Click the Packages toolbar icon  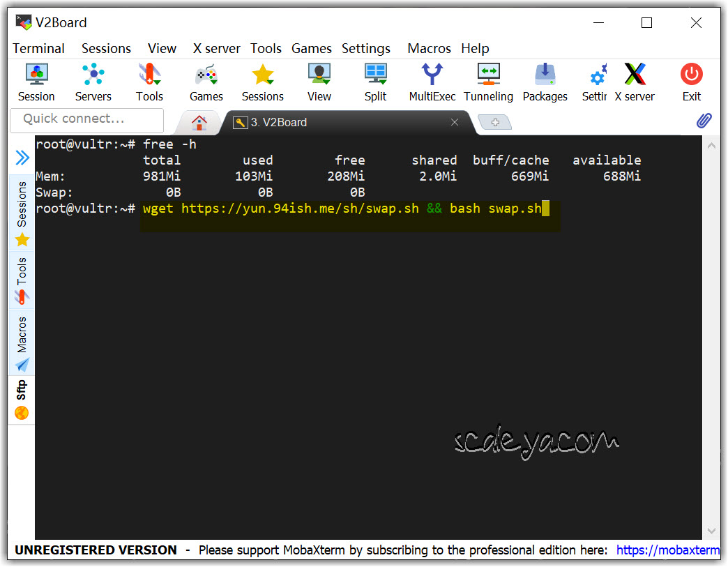pyautogui.click(x=545, y=82)
